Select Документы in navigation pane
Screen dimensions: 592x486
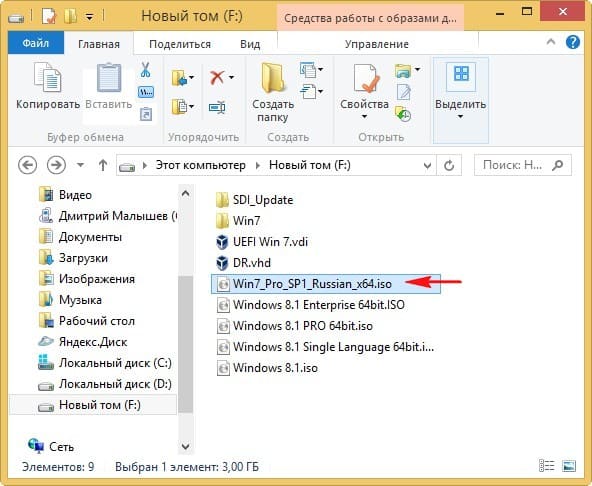pyautogui.click(x=90, y=237)
